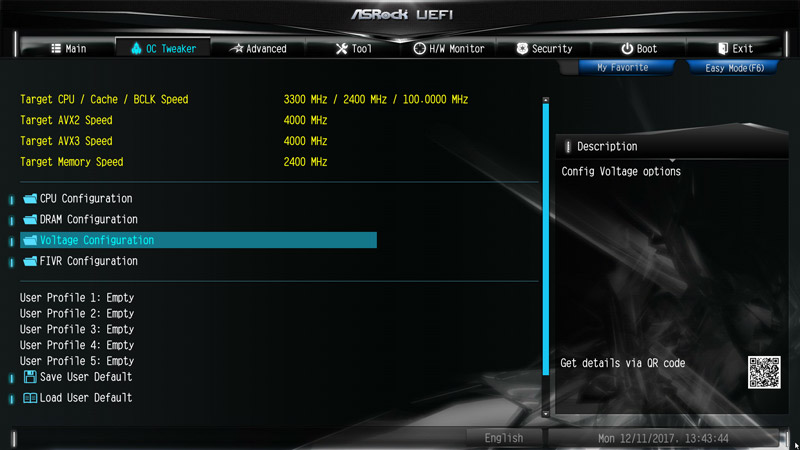Click the Load User Default book icon
The image size is (800, 450).
point(30,397)
